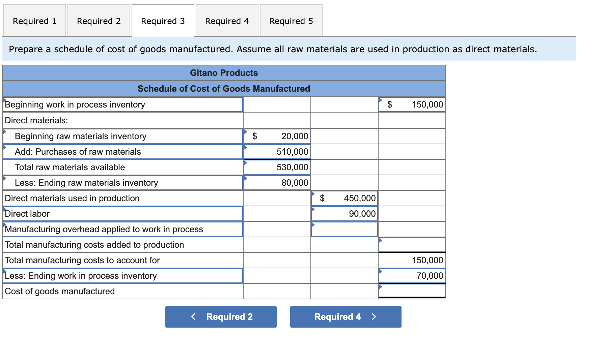Click Total manufacturing costs to account for

[x=82, y=260]
